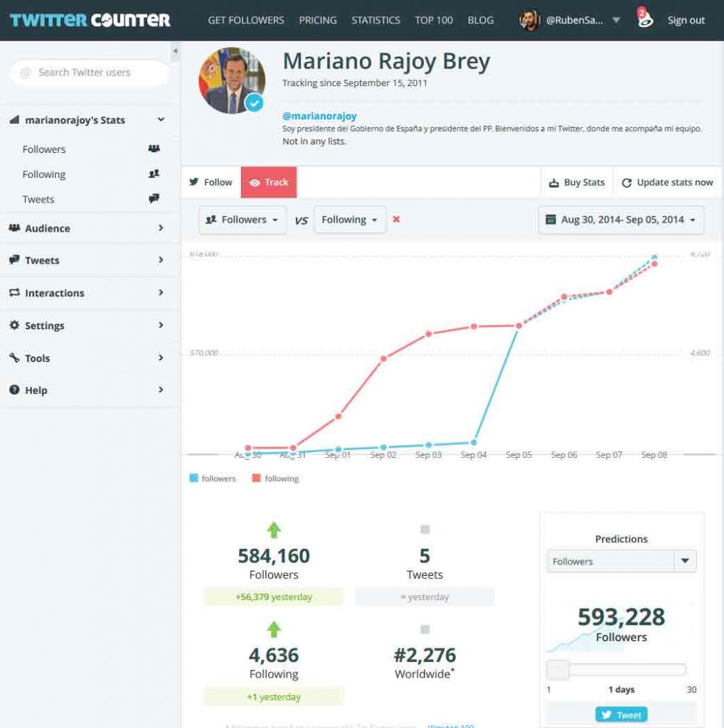Open PRICING in top navigation
The image size is (724, 728).
(x=318, y=21)
